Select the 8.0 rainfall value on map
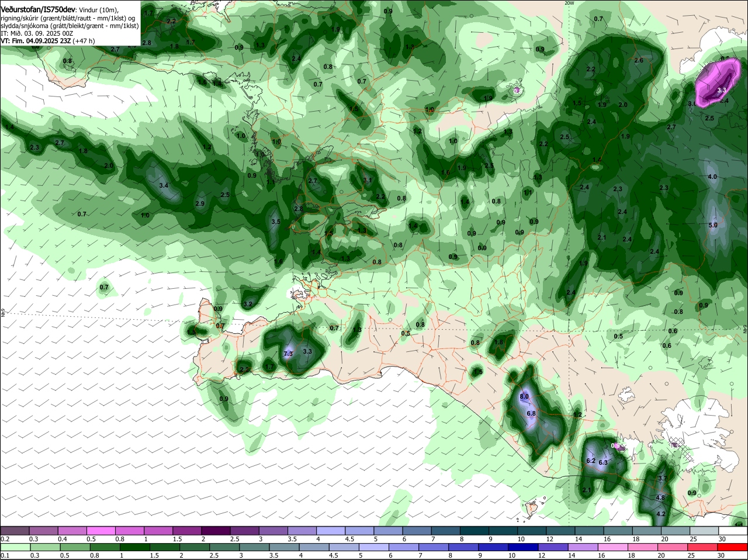The image size is (748, 560). pyautogui.click(x=524, y=396)
